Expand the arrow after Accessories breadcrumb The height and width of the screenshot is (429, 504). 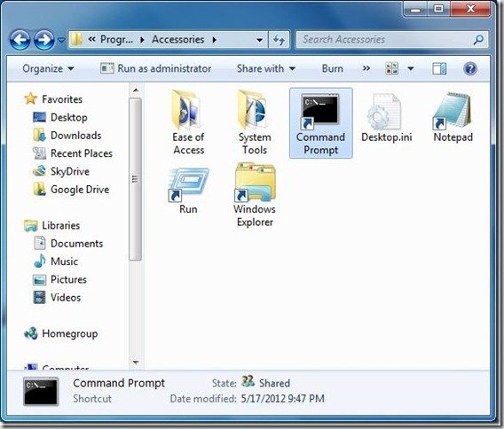pos(215,40)
